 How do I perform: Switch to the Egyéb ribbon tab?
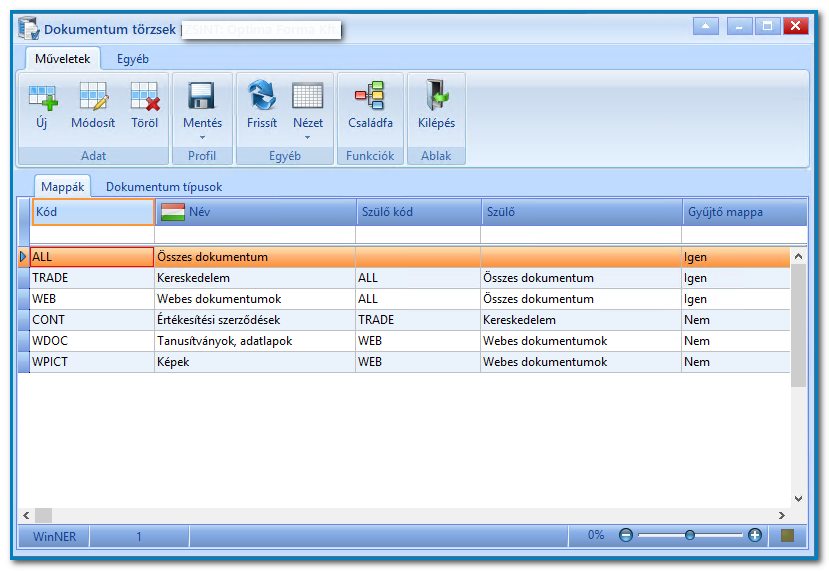pyautogui.click(x=133, y=59)
